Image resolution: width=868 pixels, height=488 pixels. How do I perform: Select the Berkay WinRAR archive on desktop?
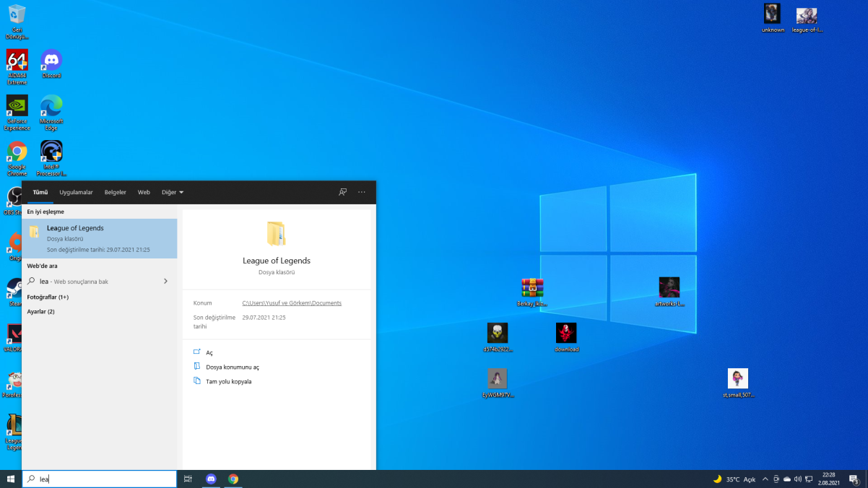pyautogui.click(x=532, y=292)
